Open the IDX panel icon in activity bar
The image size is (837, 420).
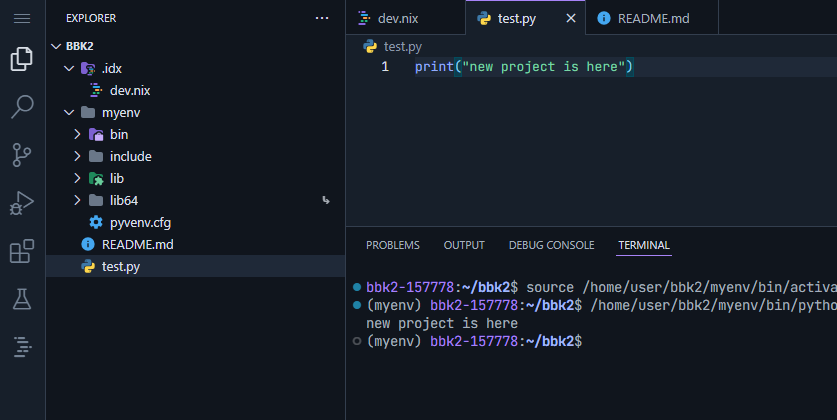click(x=22, y=347)
